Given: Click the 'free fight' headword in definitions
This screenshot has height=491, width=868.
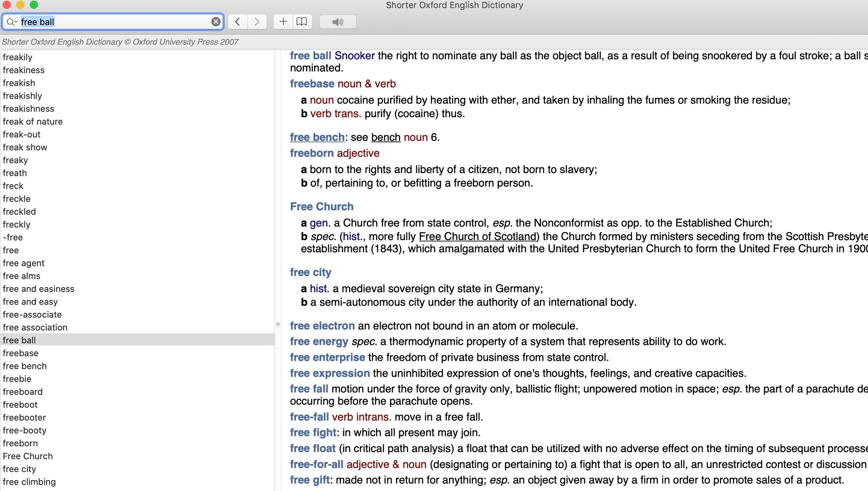Looking at the screenshot, I should 313,433.
